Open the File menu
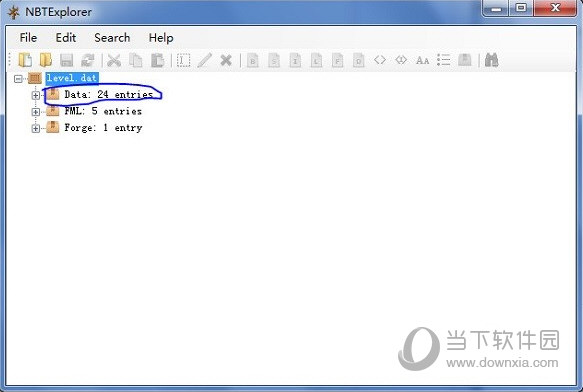This screenshot has height=392, width=583. click(x=28, y=38)
